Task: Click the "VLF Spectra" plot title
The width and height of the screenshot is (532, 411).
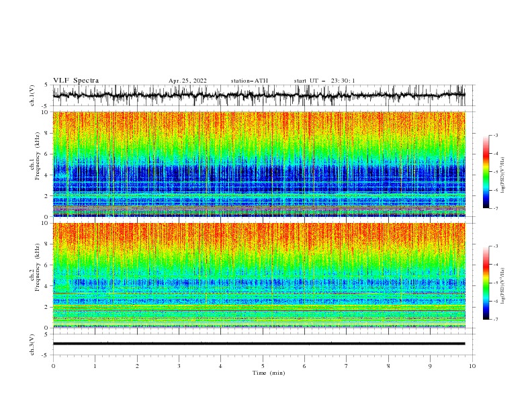Action: coord(76,81)
